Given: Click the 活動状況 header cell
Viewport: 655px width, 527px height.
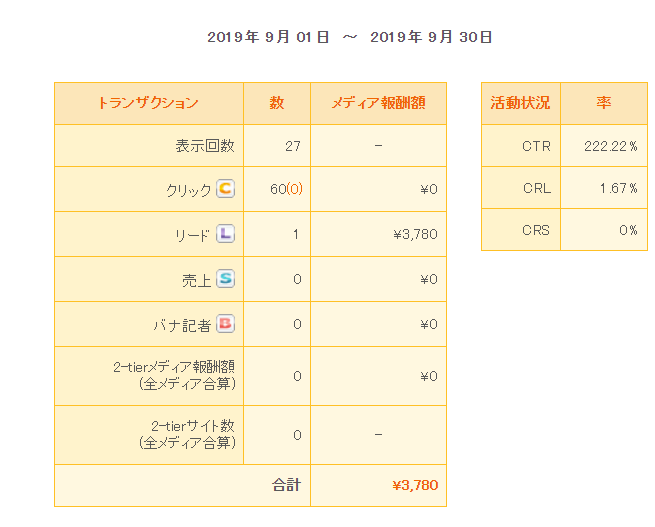Looking at the screenshot, I should click(x=520, y=103).
